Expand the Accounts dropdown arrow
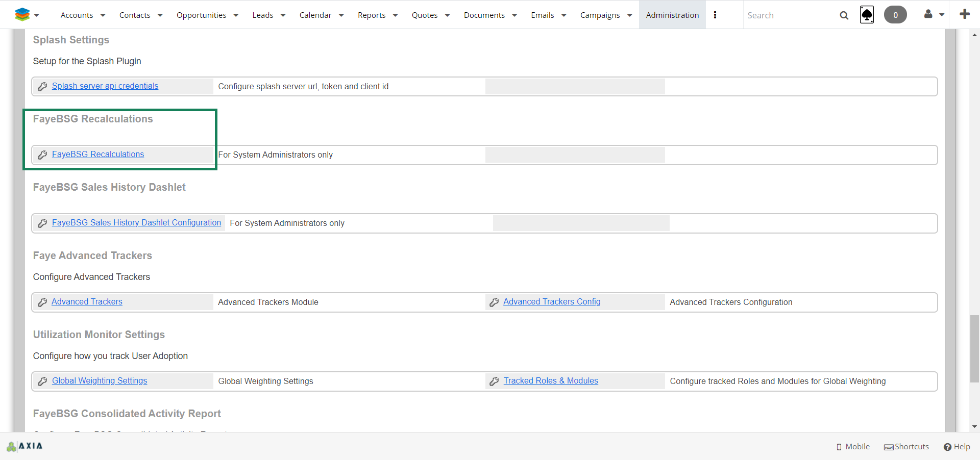 pyautogui.click(x=103, y=15)
